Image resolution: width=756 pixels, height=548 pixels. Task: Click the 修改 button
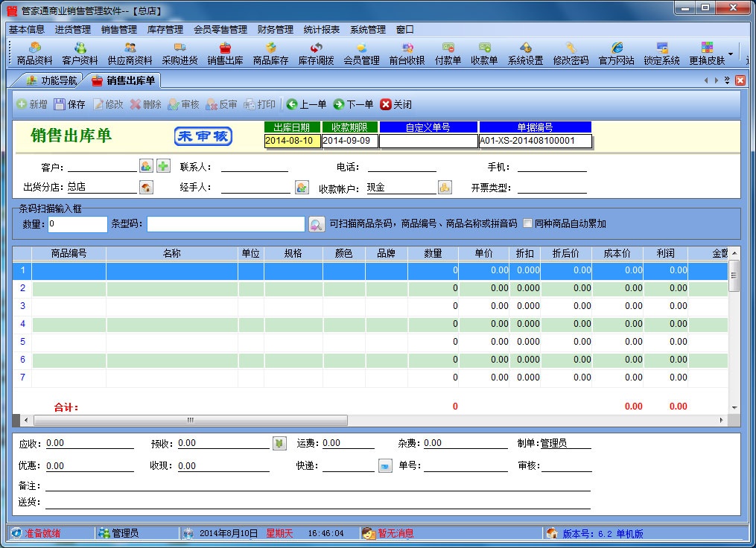108,104
